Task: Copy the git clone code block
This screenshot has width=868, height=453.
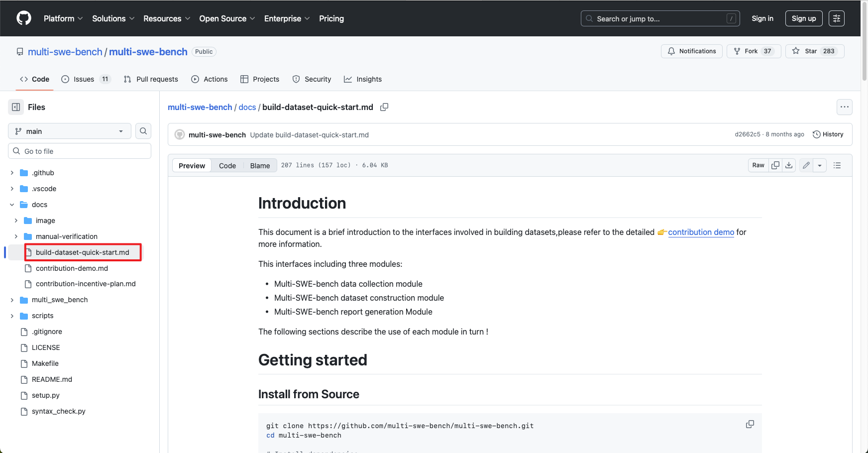Action: tap(750, 424)
